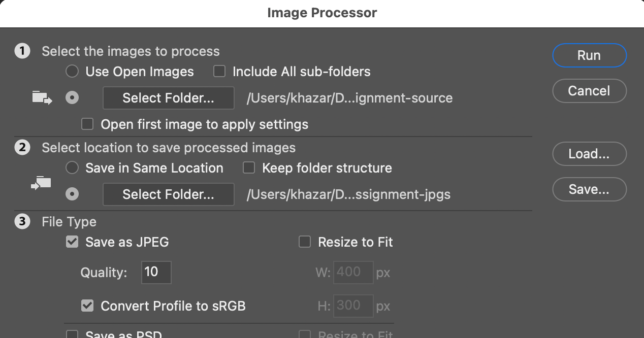This screenshot has height=338, width=644.
Task: Click the Load... settings button
Action: pos(589,154)
